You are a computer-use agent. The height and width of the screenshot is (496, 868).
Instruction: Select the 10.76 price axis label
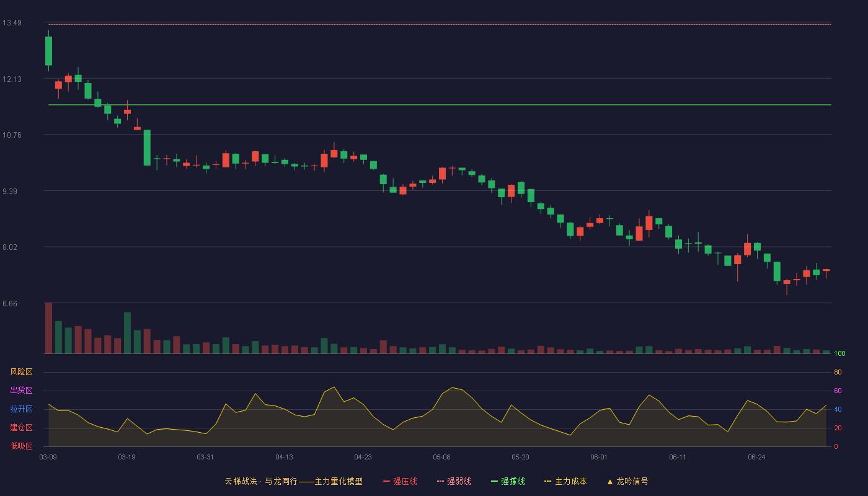point(12,135)
